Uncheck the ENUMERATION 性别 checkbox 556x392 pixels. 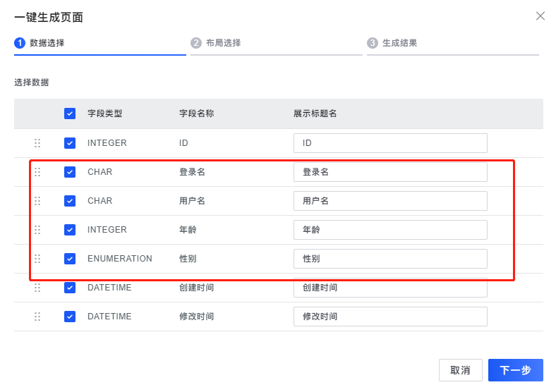pyautogui.click(x=70, y=259)
